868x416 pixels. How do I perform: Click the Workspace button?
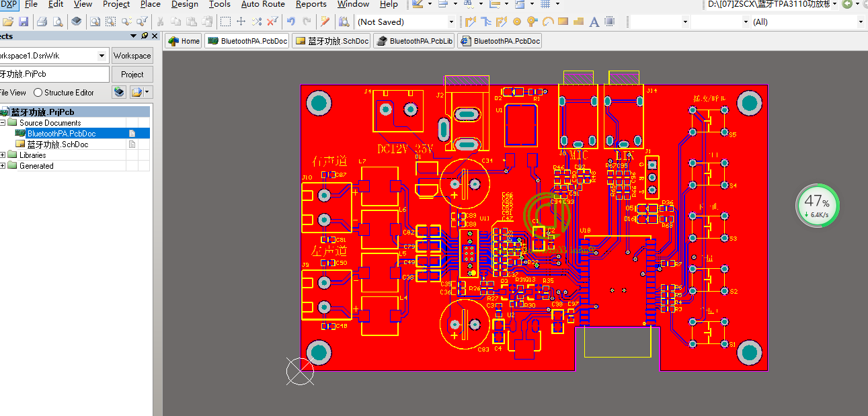pos(132,56)
